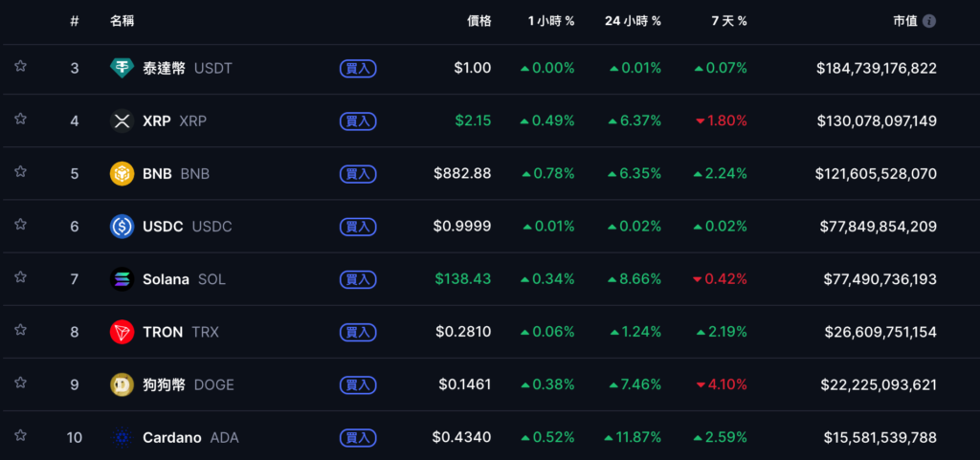Click the TRON market cap value

click(x=880, y=332)
